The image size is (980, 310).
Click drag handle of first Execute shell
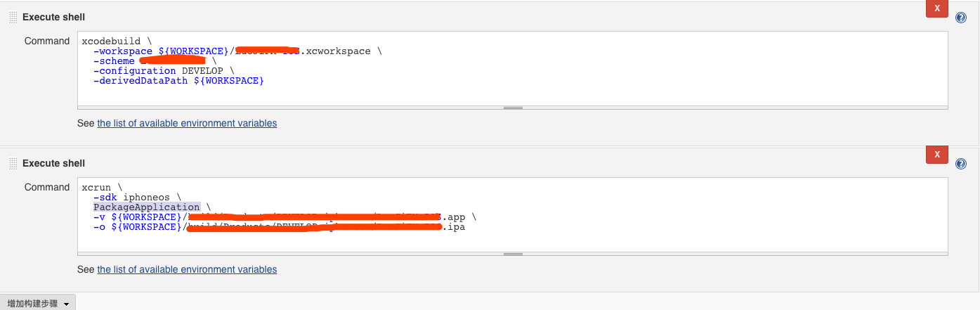click(13, 18)
